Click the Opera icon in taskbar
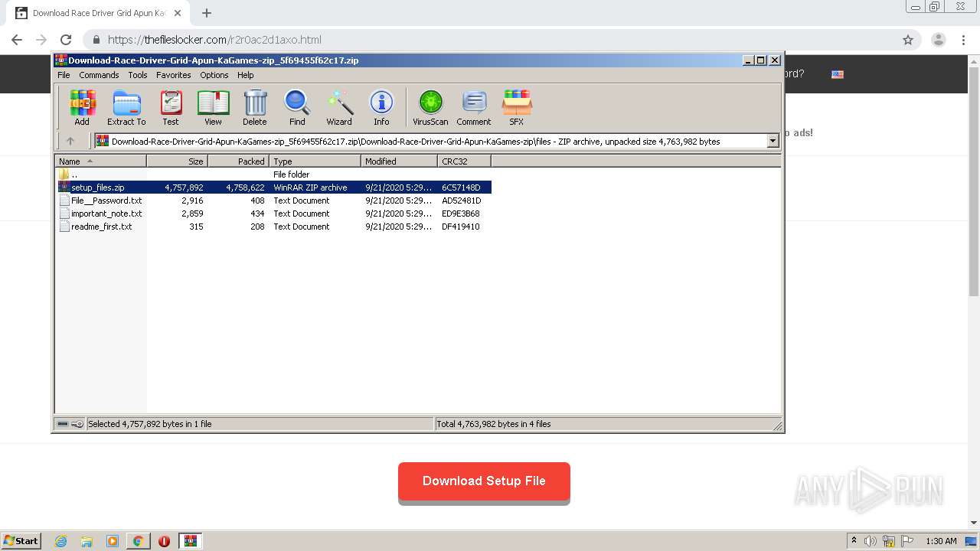Screen dimensions: 980x551 164,541
